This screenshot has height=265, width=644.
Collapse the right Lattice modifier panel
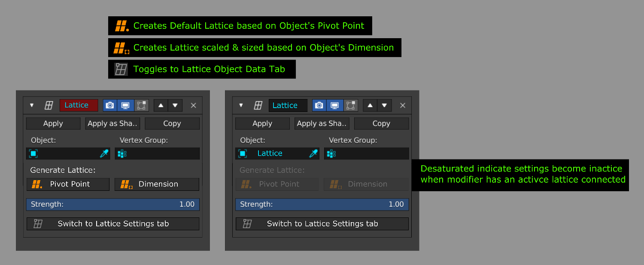click(x=241, y=105)
